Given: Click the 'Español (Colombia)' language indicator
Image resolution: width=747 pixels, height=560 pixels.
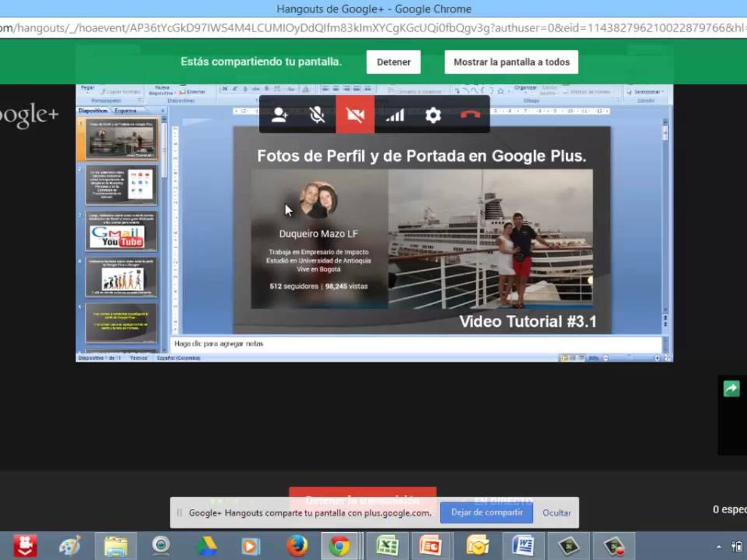Looking at the screenshot, I should [178, 358].
